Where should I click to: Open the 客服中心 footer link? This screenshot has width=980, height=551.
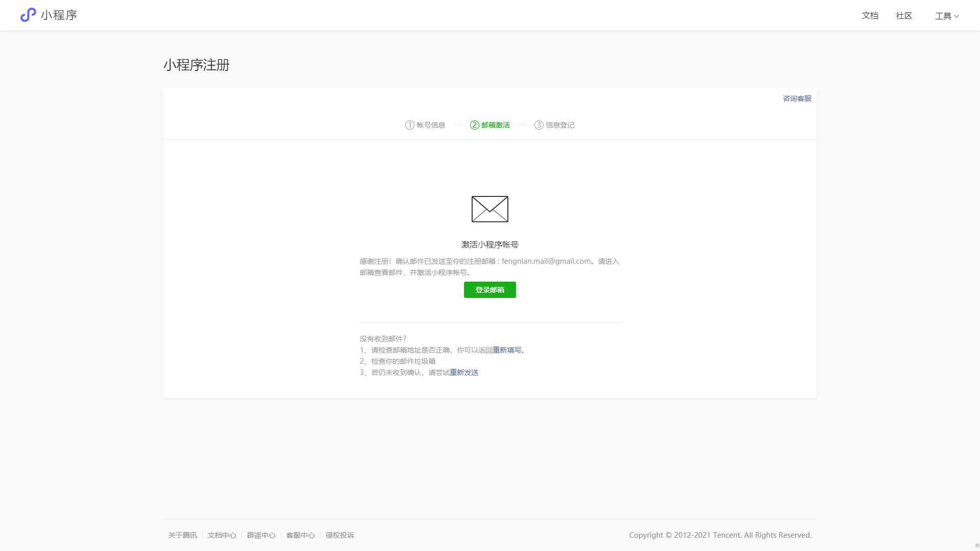(300, 535)
